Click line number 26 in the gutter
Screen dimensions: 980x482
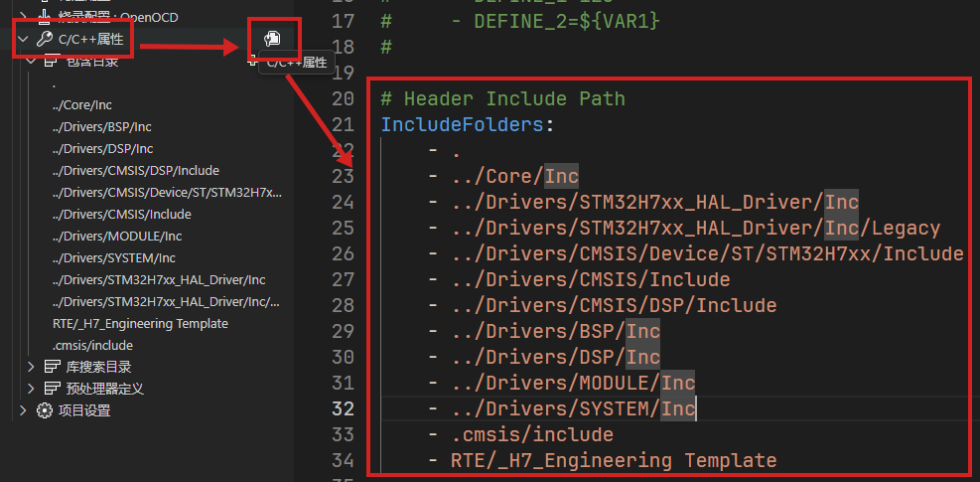click(343, 254)
